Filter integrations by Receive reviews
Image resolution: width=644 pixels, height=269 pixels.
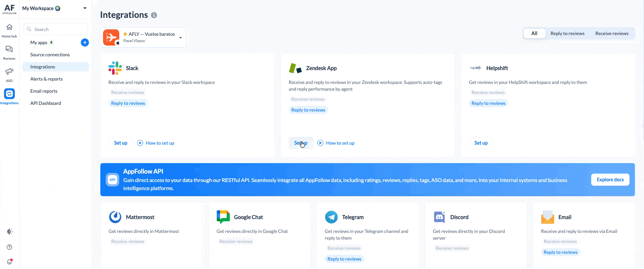tap(612, 33)
